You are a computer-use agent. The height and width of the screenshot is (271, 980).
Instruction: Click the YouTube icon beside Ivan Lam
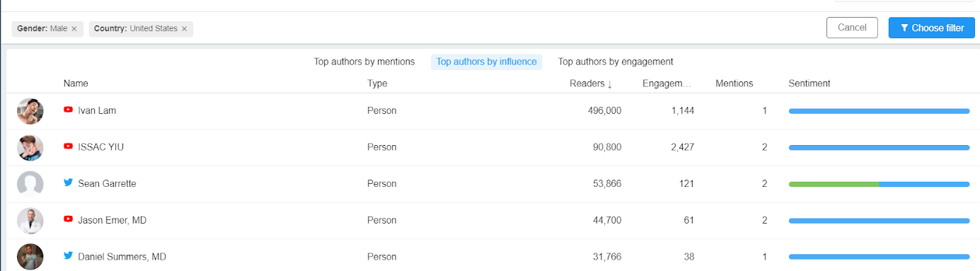pos(69,110)
